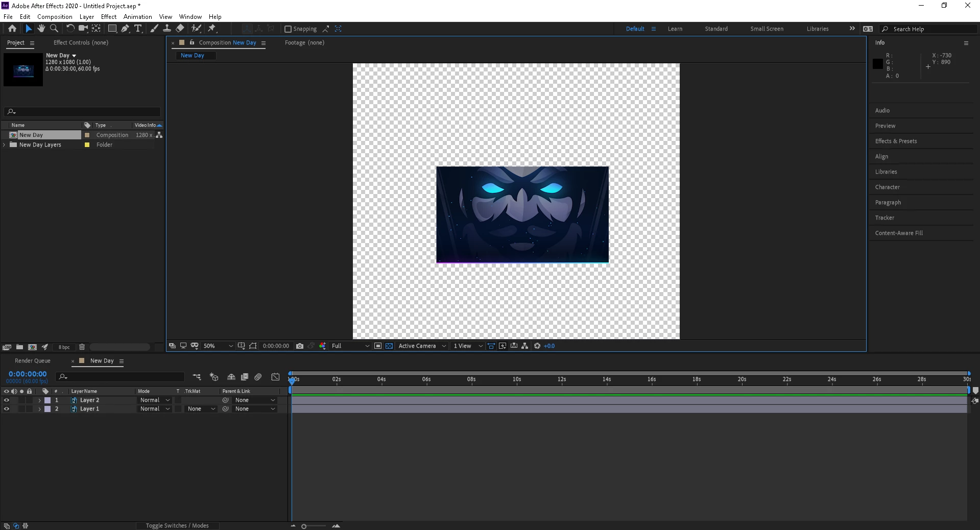The width and height of the screenshot is (980, 530).
Task: Hide Layer 2 using its eye icon
Action: 7,400
